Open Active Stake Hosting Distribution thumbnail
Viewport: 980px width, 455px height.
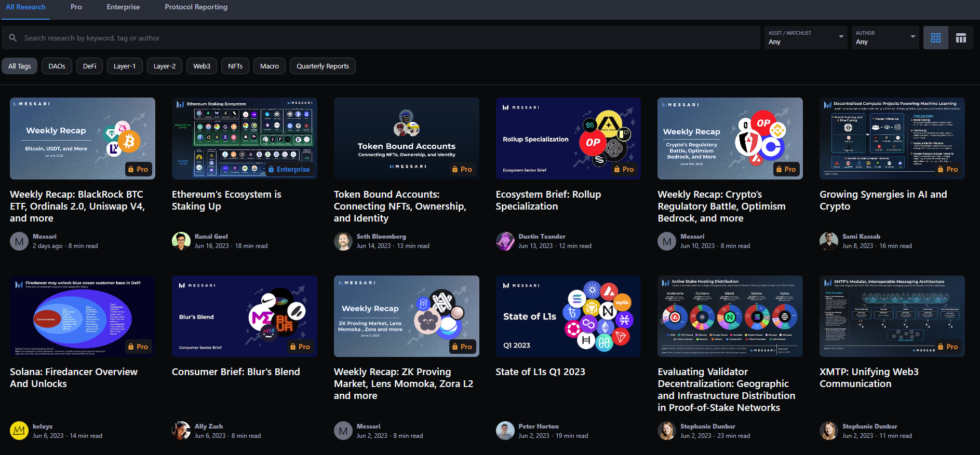point(730,316)
